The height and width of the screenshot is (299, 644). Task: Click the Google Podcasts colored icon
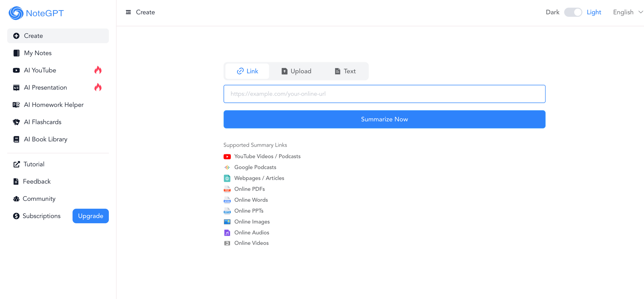[x=227, y=167]
